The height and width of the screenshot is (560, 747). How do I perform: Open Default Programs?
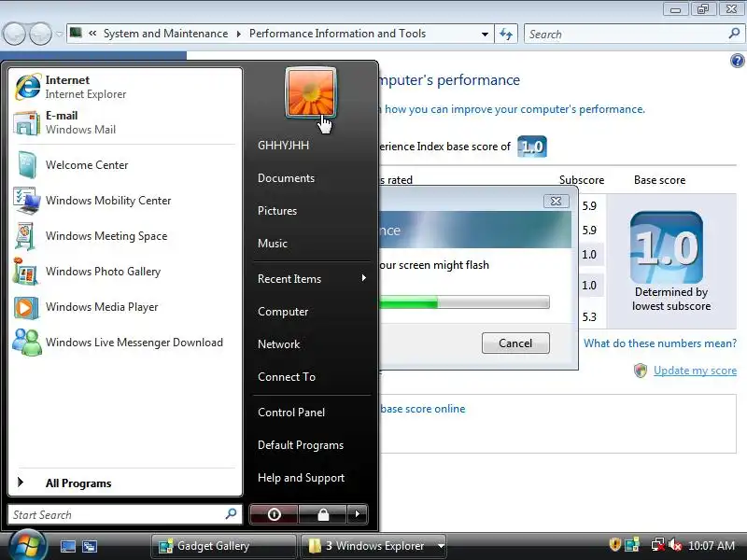301,445
